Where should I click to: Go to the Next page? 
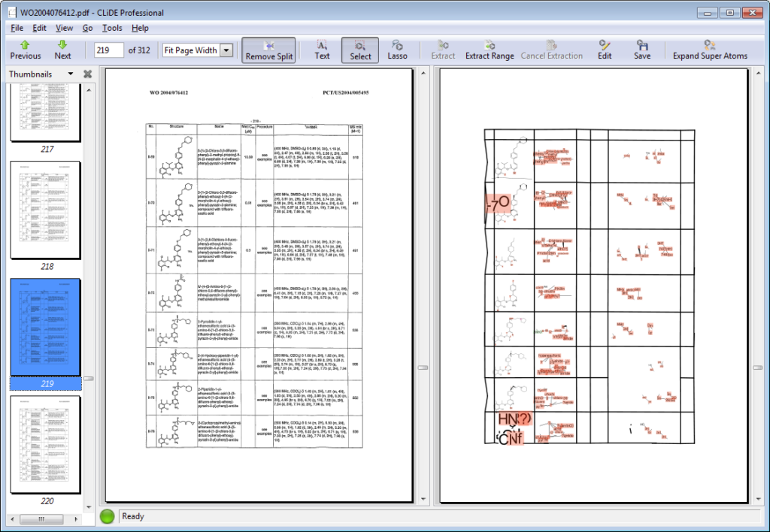(x=62, y=50)
